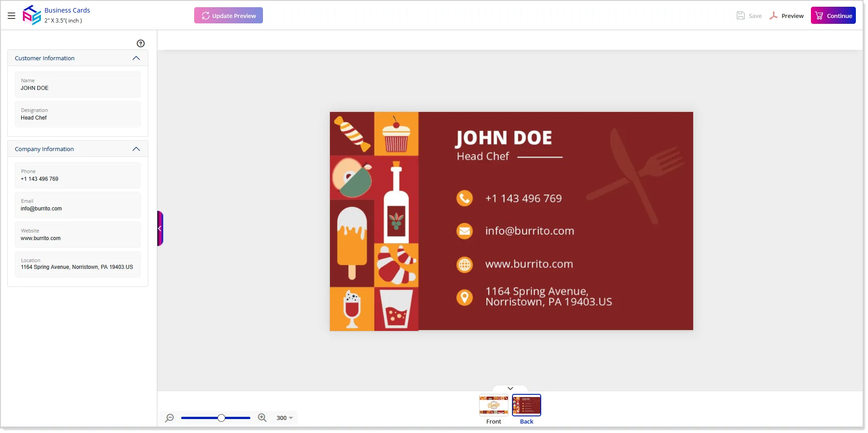Edit the Name field JOHN DOE
Screen dimensions: 868x433
point(78,85)
